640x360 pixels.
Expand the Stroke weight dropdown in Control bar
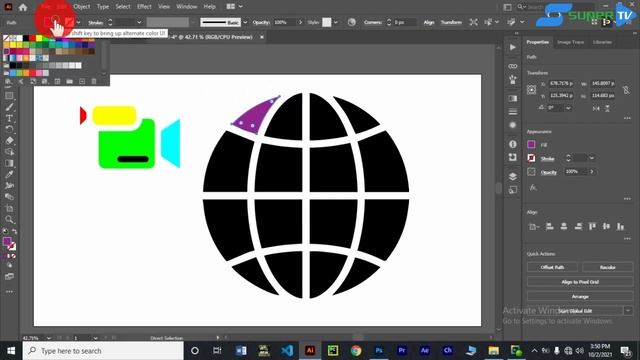[139, 22]
